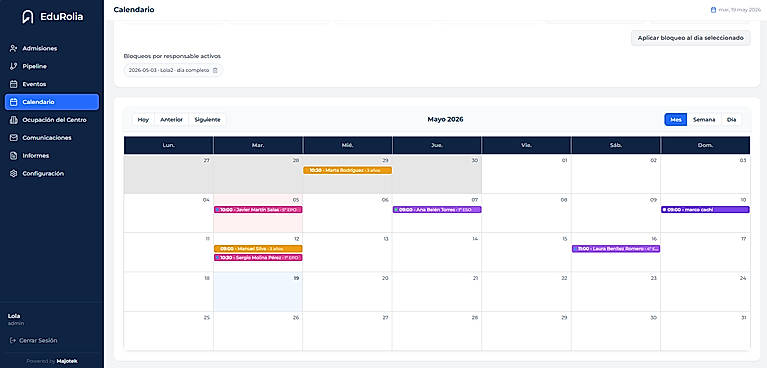The width and height of the screenshot is (767, 368).
Task: Open the Pipeline section
Action: [x=52, y=66]
